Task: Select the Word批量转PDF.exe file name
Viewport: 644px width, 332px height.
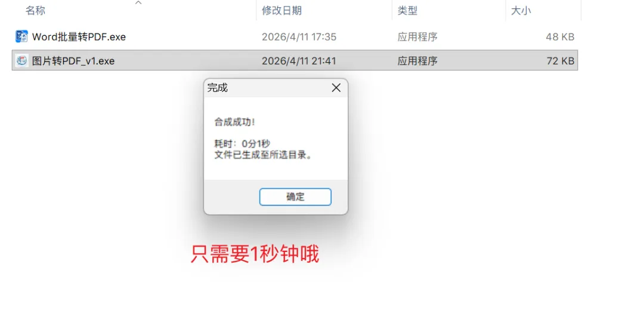Action: (79, 37)
